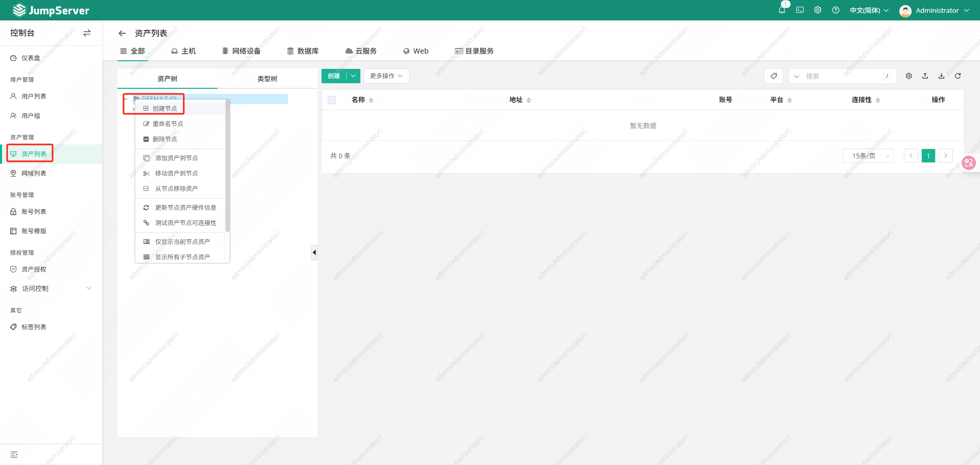
Task: Collapse the tree panel with arrow handle
Action: [x=314, y=252]
